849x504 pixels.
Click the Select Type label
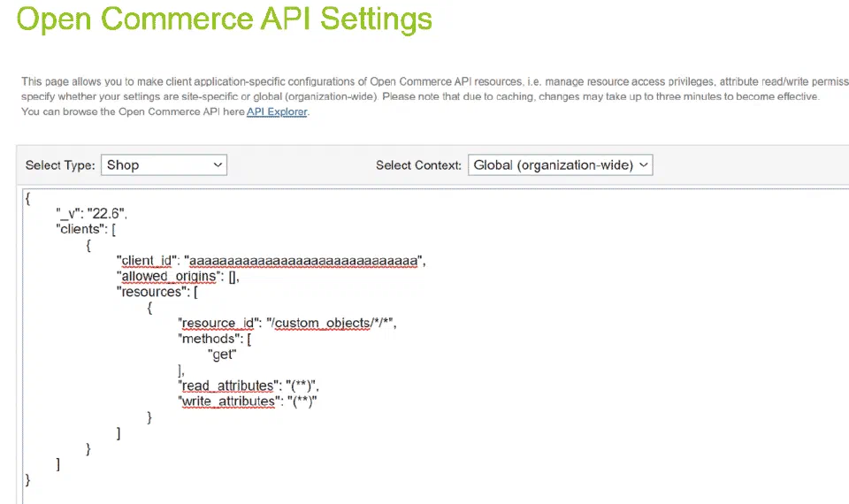click(60, 165)
